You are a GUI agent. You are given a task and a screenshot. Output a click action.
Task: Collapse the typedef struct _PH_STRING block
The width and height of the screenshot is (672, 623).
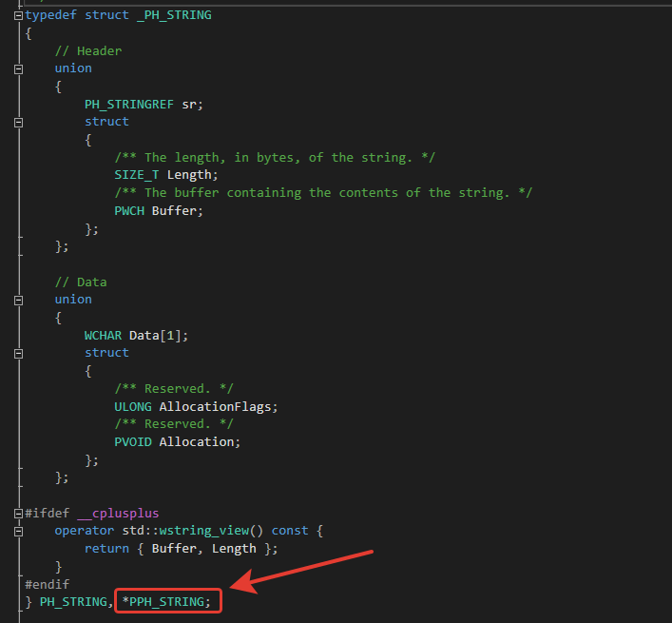(18, 16)
